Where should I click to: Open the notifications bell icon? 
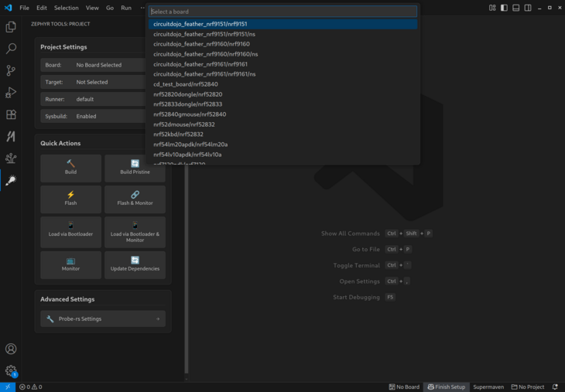[555, 387]
